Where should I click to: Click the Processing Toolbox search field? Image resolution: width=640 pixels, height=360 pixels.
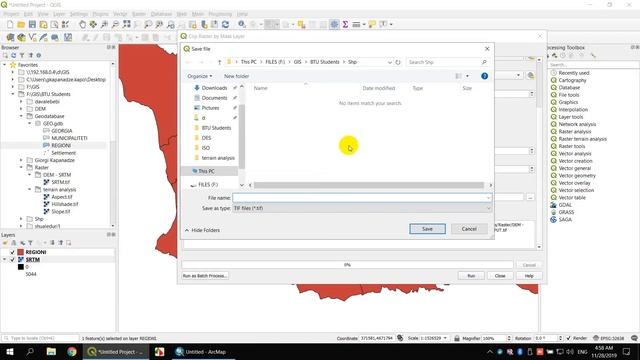tap(593, 65)
